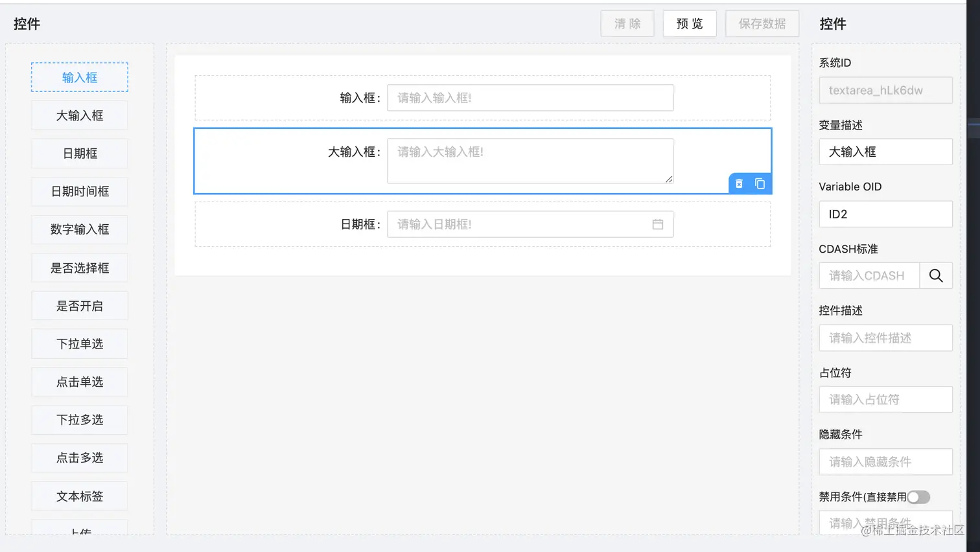Open 预览 preview button
Viewport: 980px width, 552px height.
point(690,23)
